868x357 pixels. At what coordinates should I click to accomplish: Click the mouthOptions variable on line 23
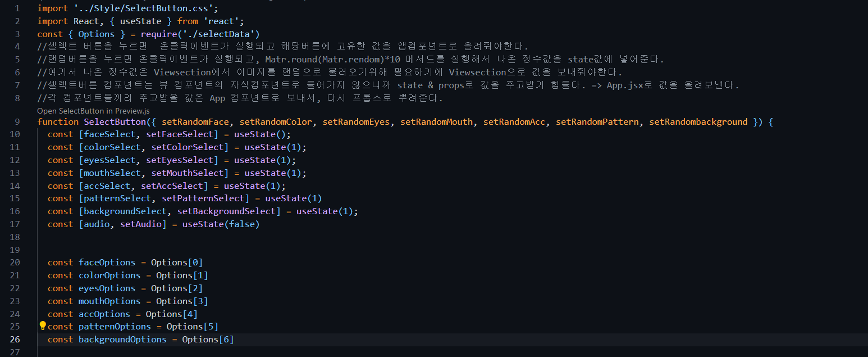tap(109, 301)
